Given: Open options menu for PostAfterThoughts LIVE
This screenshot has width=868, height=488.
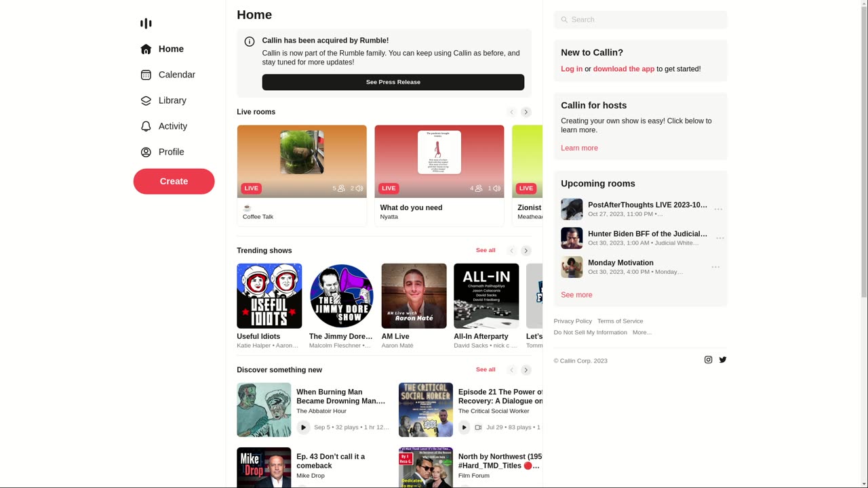Looking at the screenshot, I should coord(718,209).
